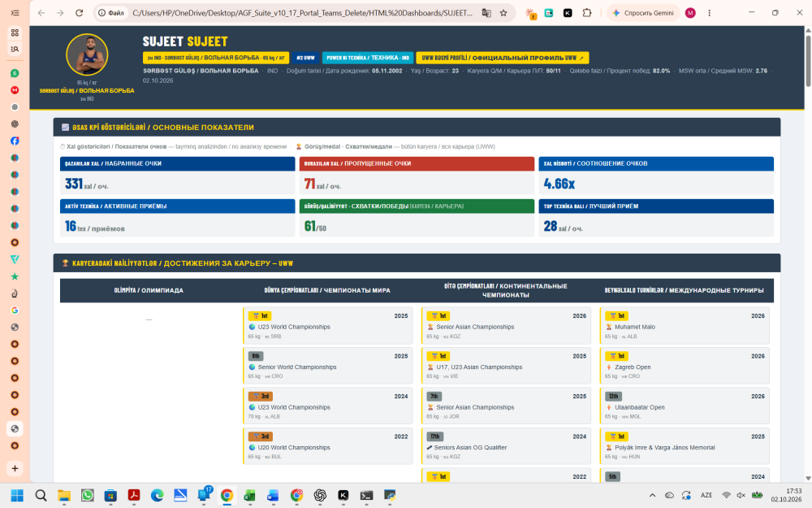Switch the AZE keyboard language indicator
The width and height of the screenshot is (812, 508).
[706, 496]
